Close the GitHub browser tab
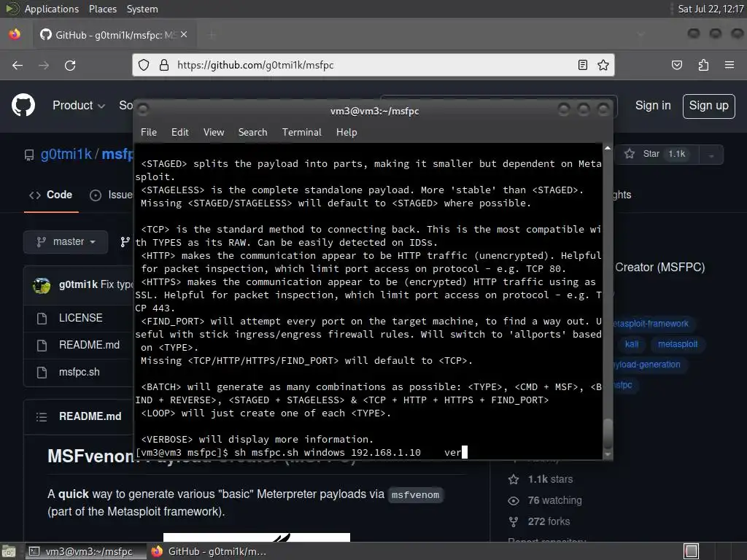The image size is (747, 560). (x=184, y=34)
